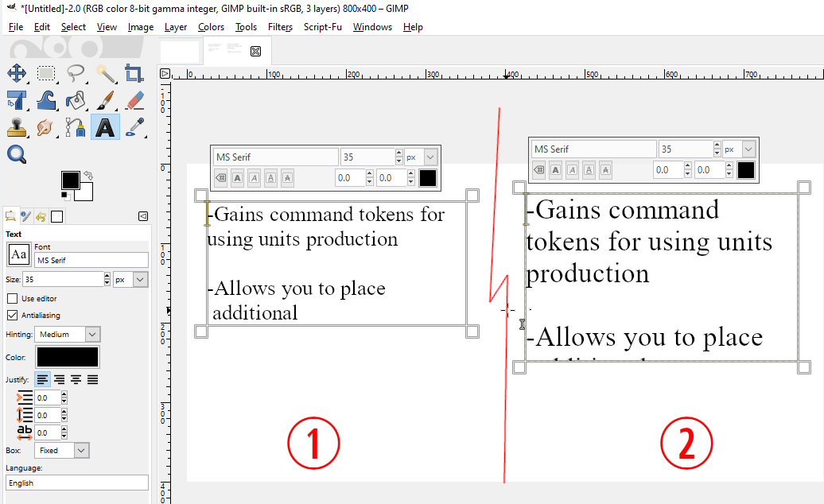This screenshot has width=824, height=504.
Task: Open the Filters menu
Action: click(x=280, y=27)
